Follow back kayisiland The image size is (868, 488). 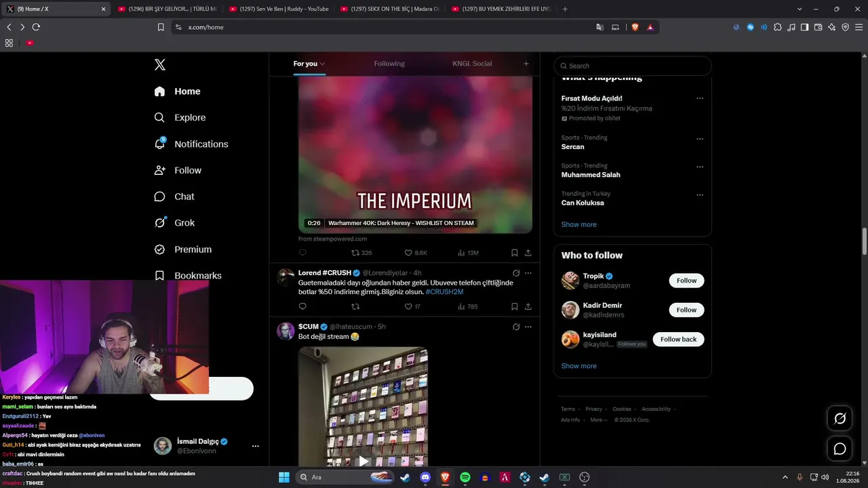678,339
